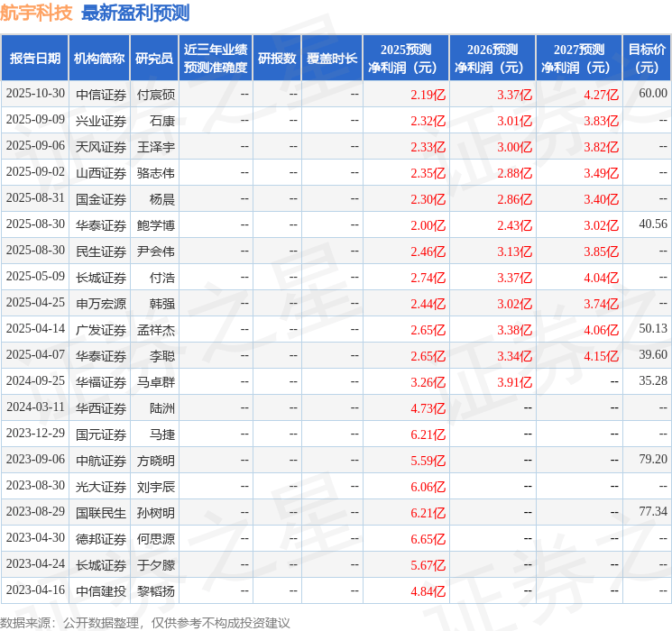Click the 航宇科技 title text
This screenshot has width=672, height=631.
(36, 13)
